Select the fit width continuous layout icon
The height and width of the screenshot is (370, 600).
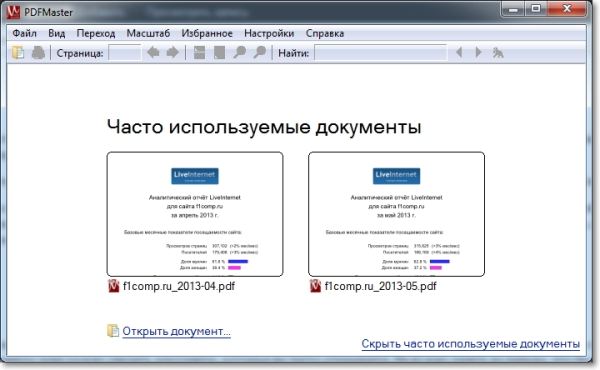(199, 52)
